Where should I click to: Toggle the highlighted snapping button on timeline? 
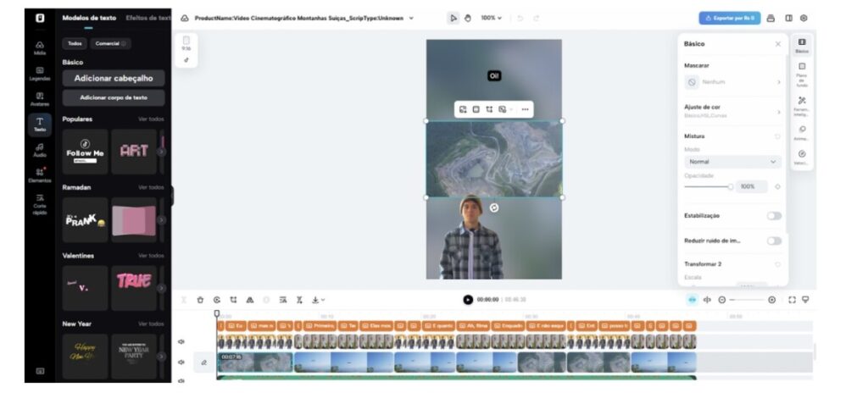coord(692,300)
